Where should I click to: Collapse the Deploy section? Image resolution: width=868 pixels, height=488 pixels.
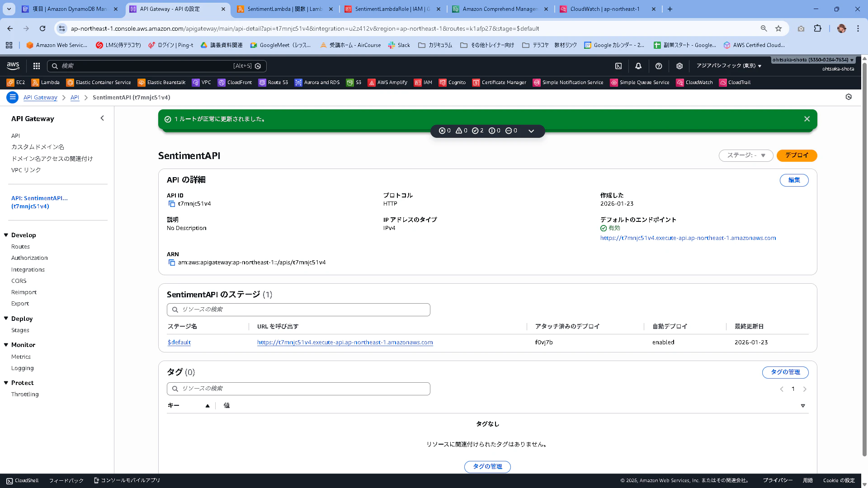tap(6, 319)
